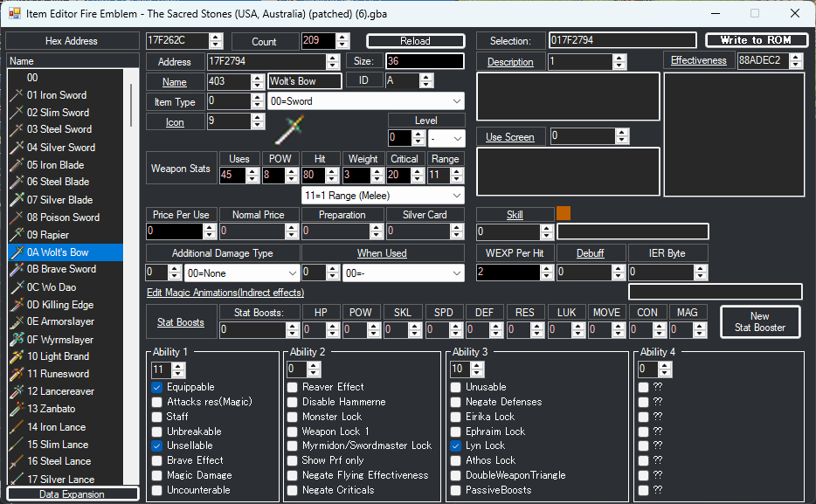Viewport: 816px width, 504px height.
Task: Toggle the Unbreakable ability checkbox
Action: [x=158, y=432]
